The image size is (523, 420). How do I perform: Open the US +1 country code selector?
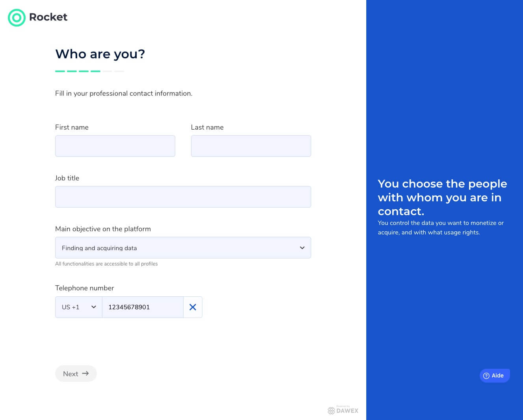click(x=79, y=307)
